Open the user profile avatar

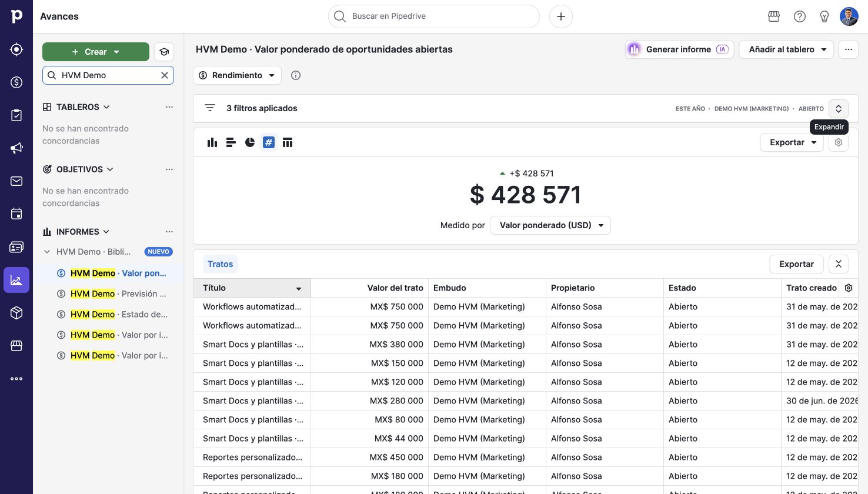[x=849, y=16]
